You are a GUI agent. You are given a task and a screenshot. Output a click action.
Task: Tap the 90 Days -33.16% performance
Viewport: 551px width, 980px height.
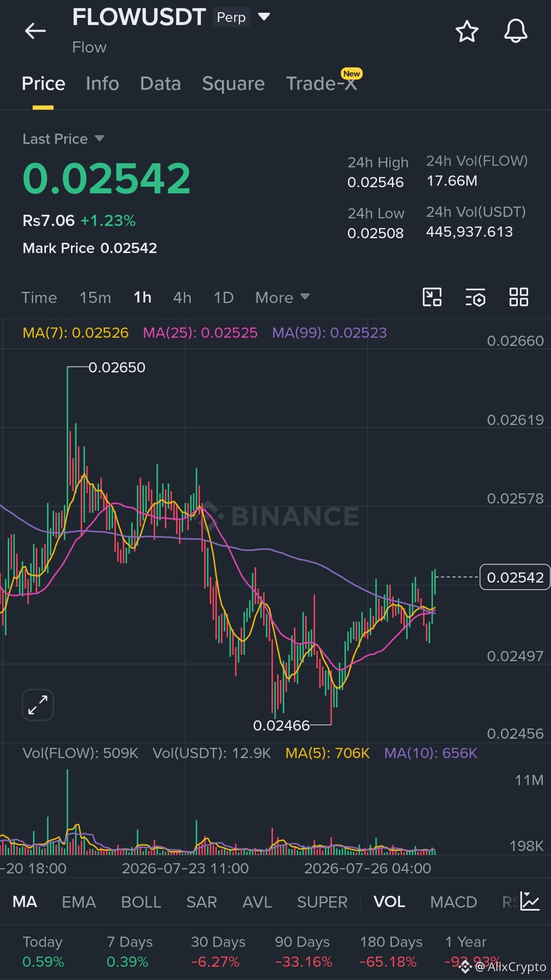click(304, 951)
